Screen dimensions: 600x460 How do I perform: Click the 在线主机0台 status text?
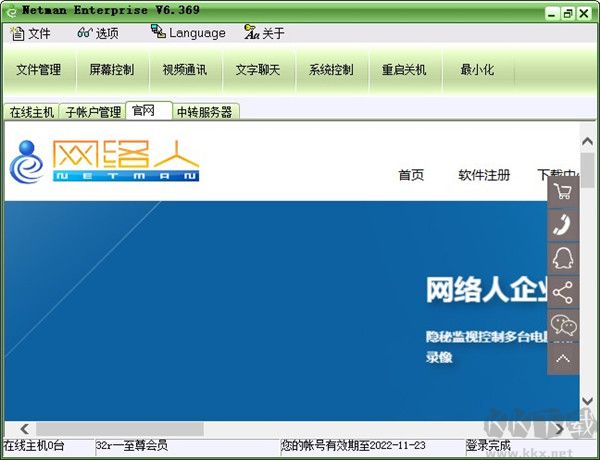tap(34, 445)
